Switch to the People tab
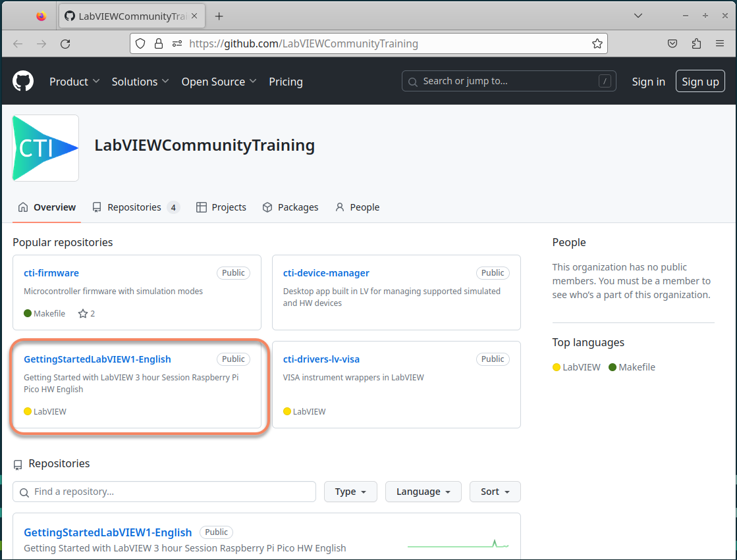 tap(357, 207)
